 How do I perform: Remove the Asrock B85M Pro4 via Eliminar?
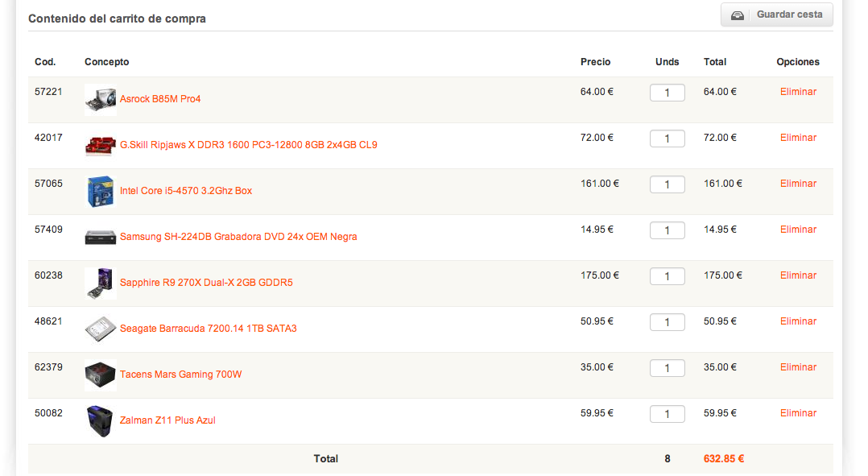(x=798, y=92)
